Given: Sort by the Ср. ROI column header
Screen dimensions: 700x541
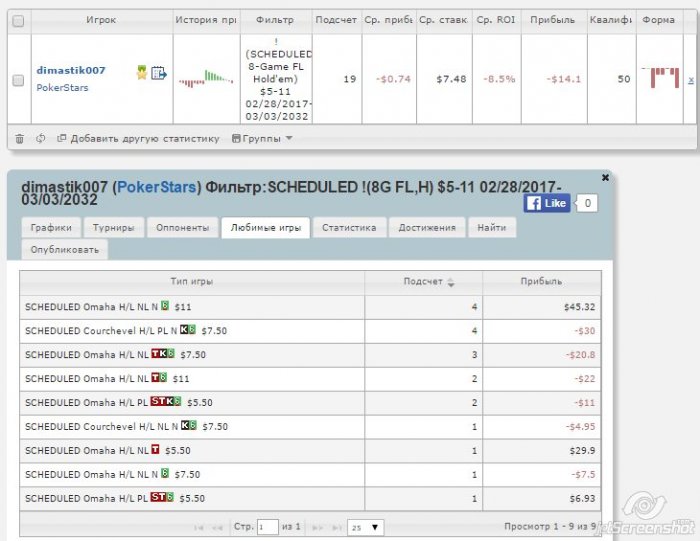Looking at the screenshot, I should (x=496, y=20).
